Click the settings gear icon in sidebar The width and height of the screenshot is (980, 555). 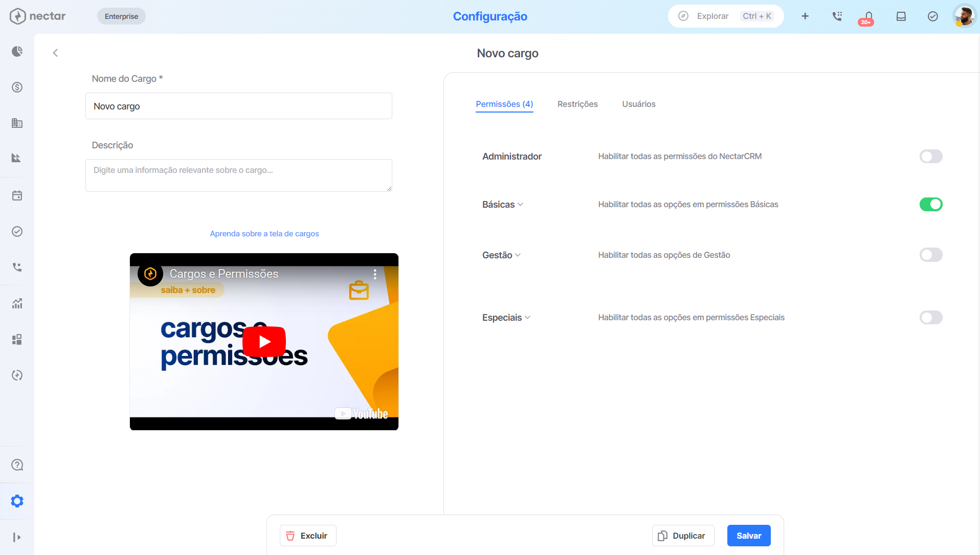[x=17, y=501]
